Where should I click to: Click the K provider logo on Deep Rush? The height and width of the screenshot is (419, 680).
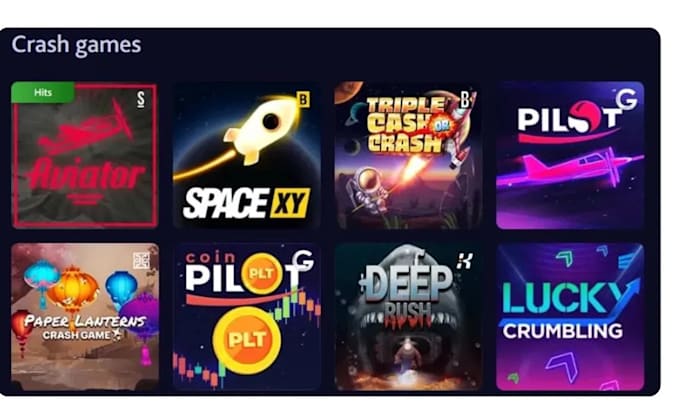(x=464, y=261)
